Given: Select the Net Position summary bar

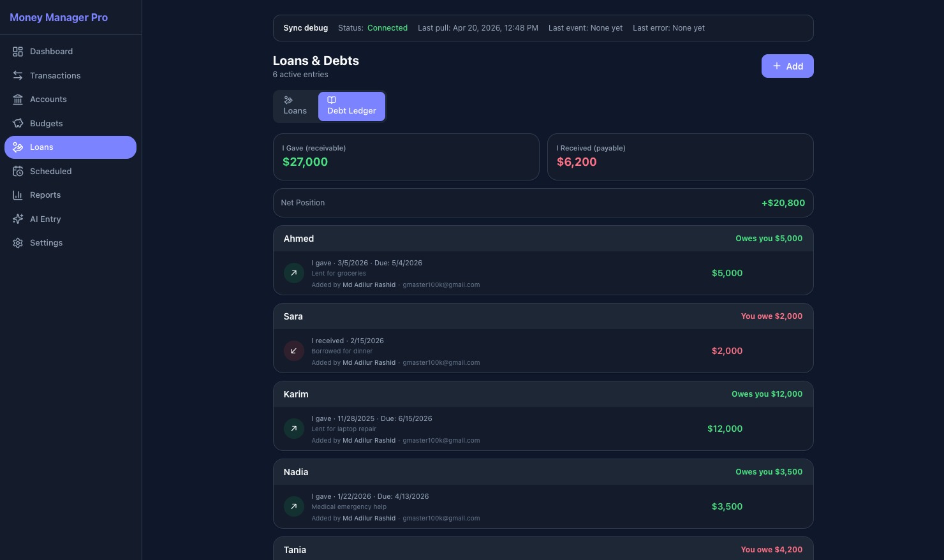Looking at the screenshot, I should 543,203.
